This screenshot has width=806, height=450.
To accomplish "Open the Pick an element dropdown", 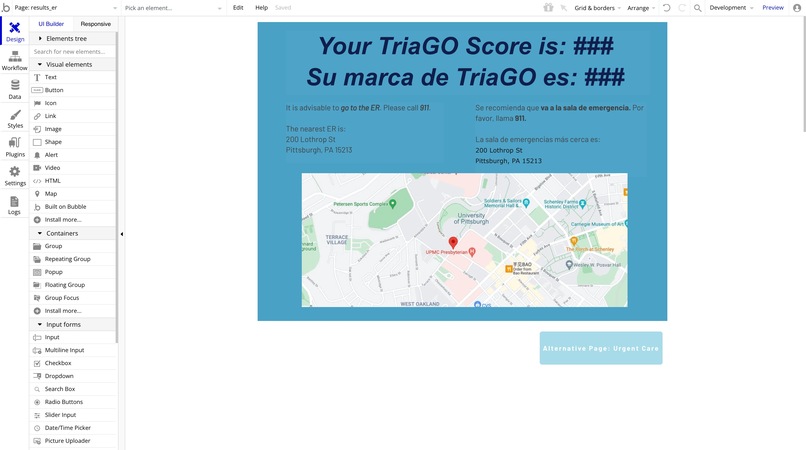I will pyautogui.click(x=173, y=8).
